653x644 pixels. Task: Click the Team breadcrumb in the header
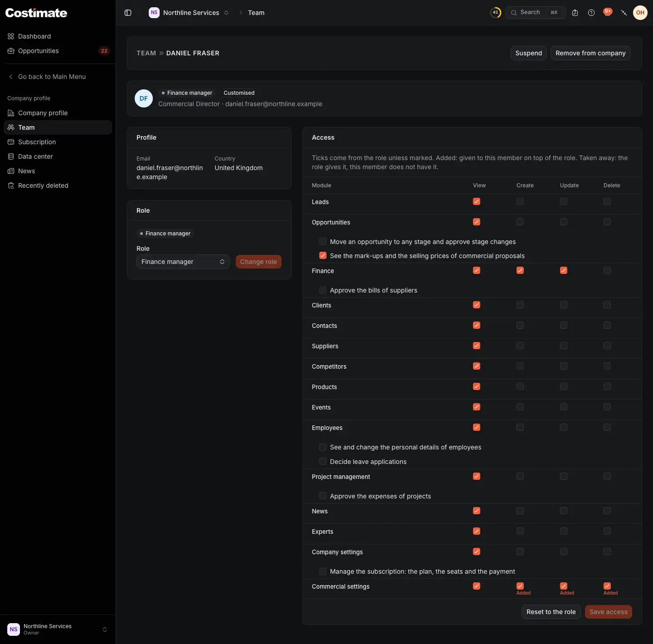point(256,13)
